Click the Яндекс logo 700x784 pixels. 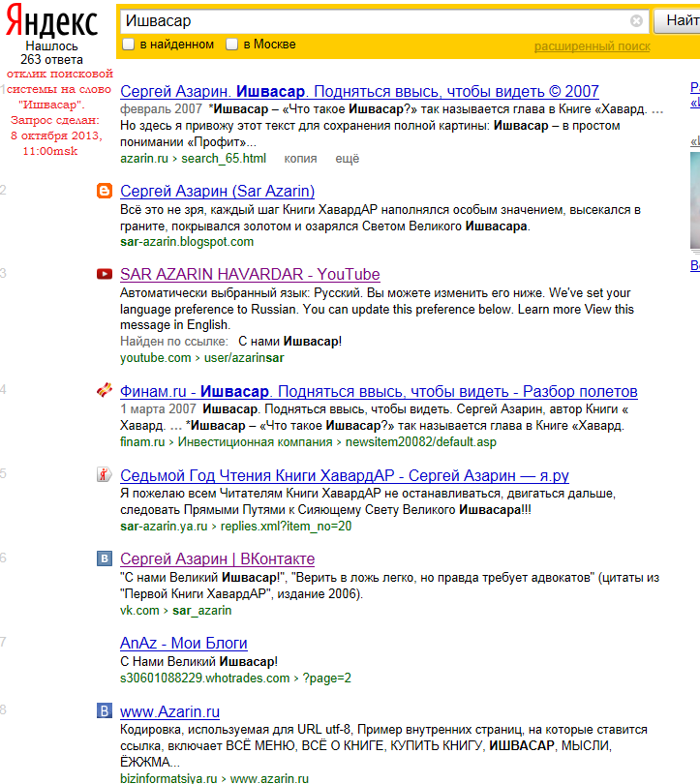click(x=52, y=21)
